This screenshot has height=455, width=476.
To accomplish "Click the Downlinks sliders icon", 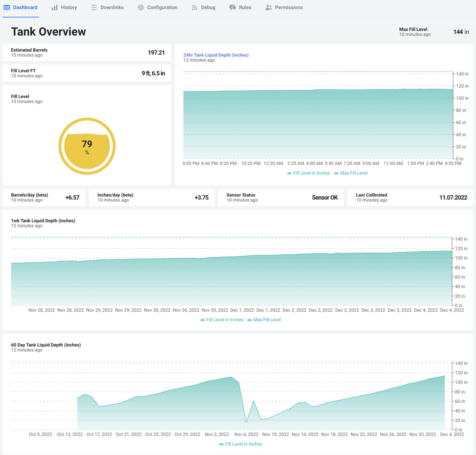I will (94, 7).
